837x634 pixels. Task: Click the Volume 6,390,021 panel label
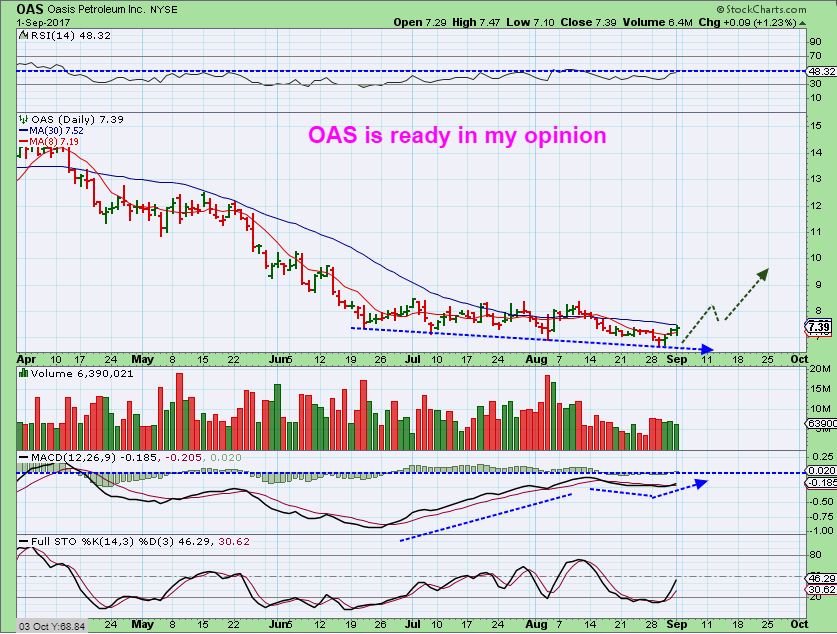tap(82, 374)
